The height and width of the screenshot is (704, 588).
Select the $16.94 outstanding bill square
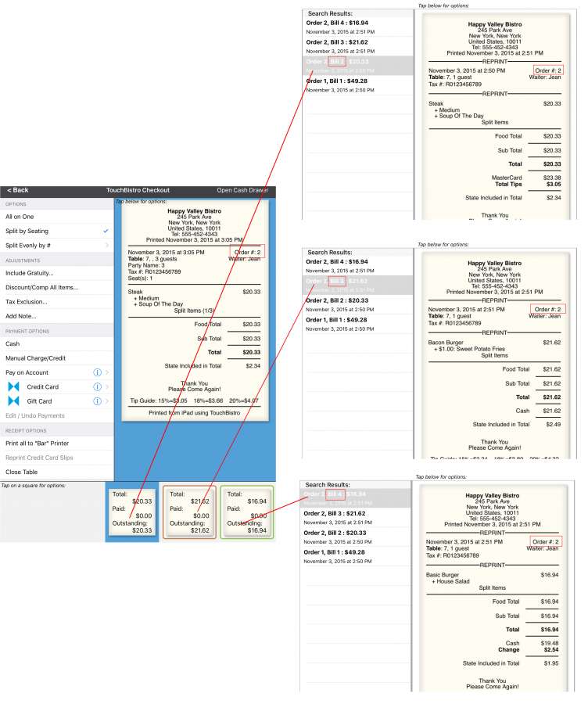tap(246, 512)
